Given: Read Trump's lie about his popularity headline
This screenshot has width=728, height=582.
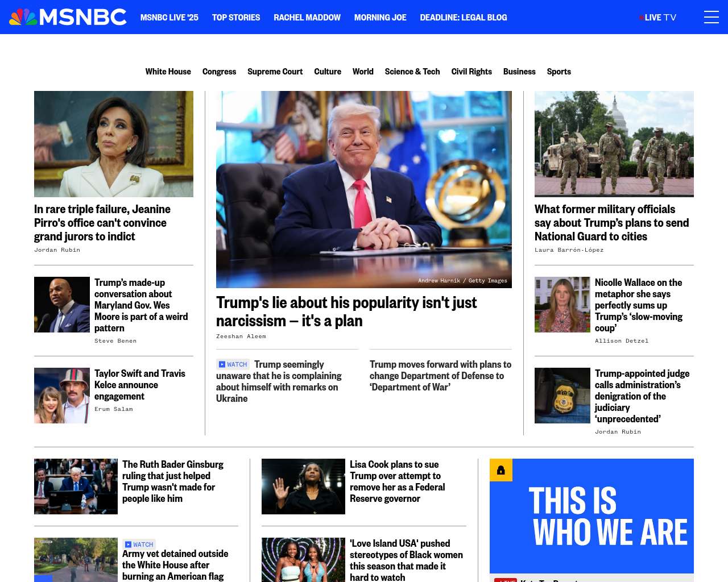Looking at the screenshot, I should [346, 311].
